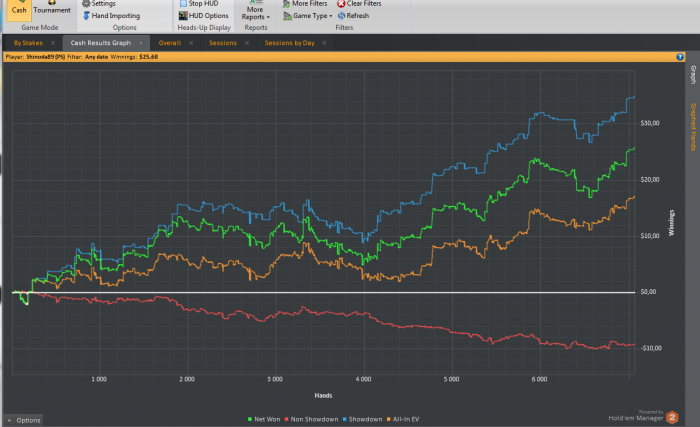Click the -$10,00 axis label
The image size is (700, 427).
tap(651, 348)
